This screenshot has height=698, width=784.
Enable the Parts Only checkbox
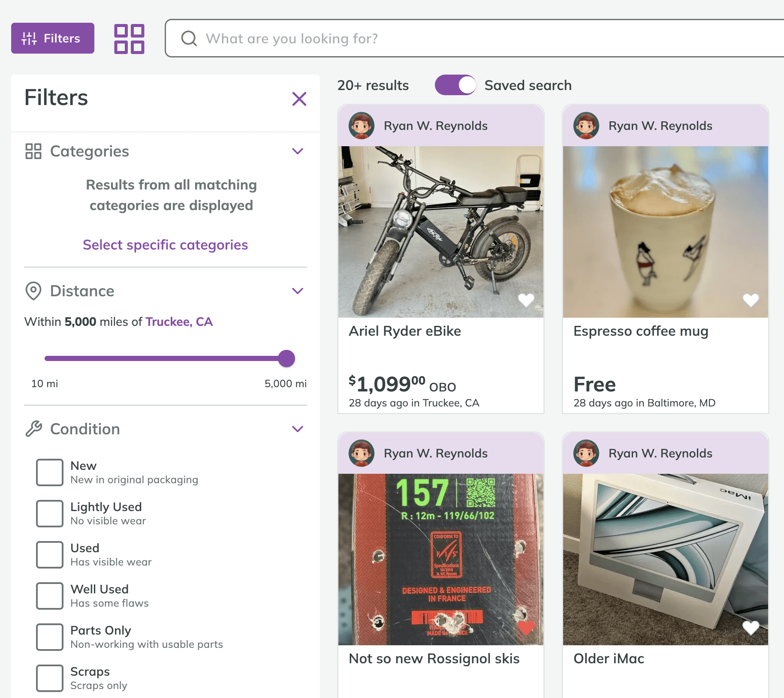click(x=50, y=637)
